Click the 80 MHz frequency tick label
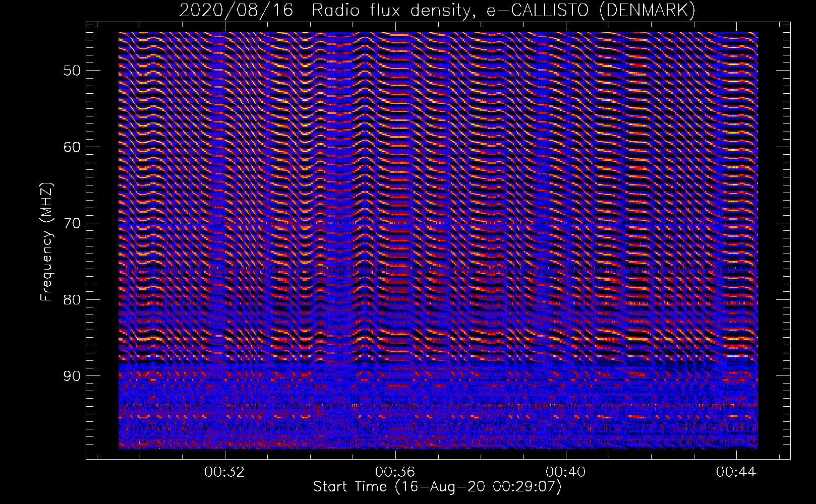This screenshot has width=816, height=504. (x=72, y=299)
